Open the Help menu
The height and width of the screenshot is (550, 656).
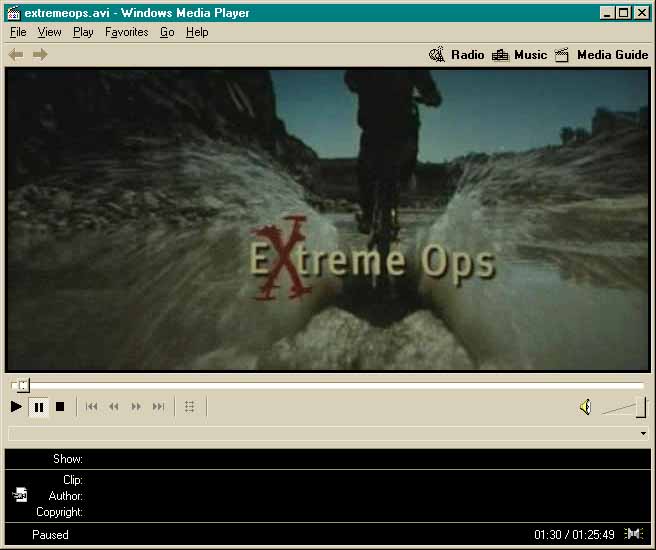pyautogui.click(x=197, y=32)
